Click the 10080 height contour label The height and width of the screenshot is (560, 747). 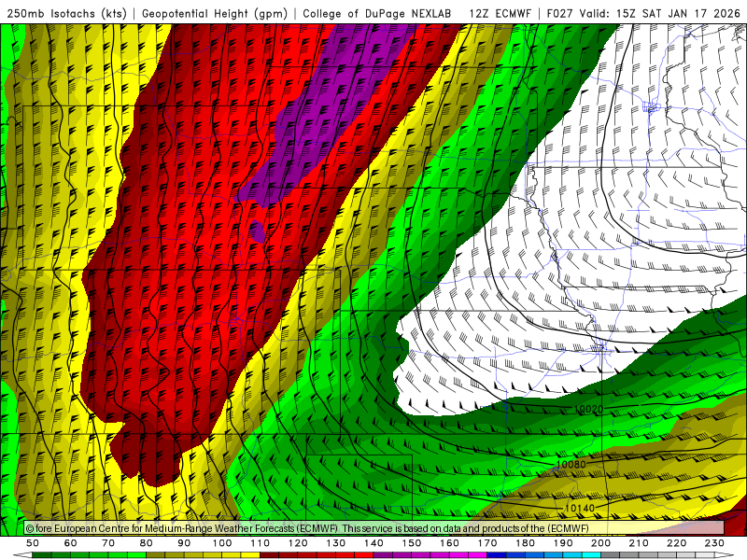pos(571,464)
